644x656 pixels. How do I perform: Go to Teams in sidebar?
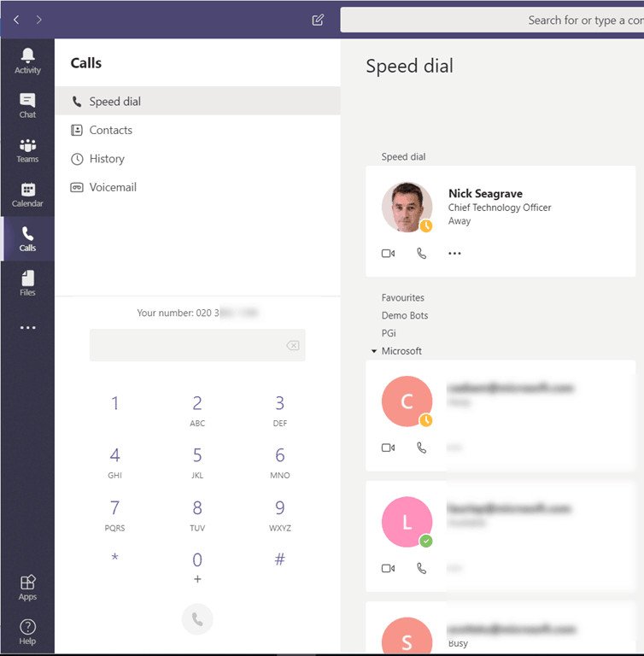[27, 150]
